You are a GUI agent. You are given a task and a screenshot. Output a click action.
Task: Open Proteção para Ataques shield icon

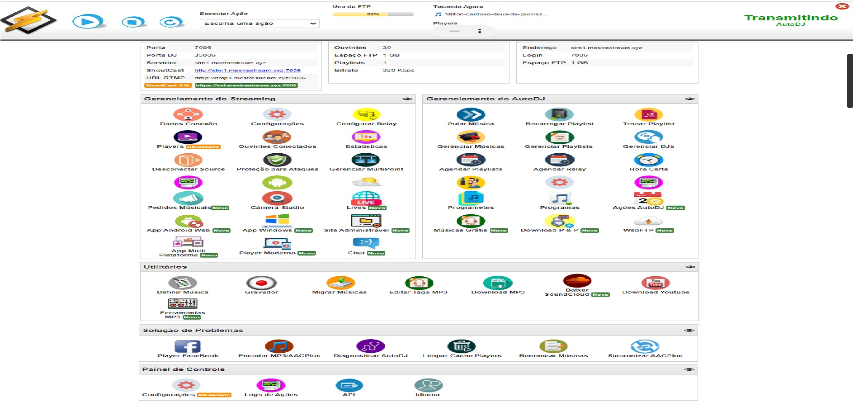pos(277,160)
